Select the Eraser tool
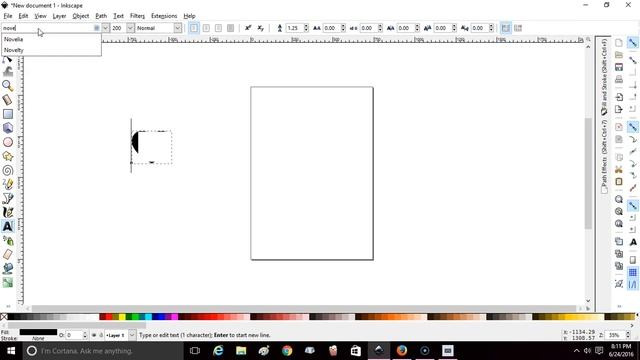The width and height of the screenshot is (640, 360). pos(7,254)
